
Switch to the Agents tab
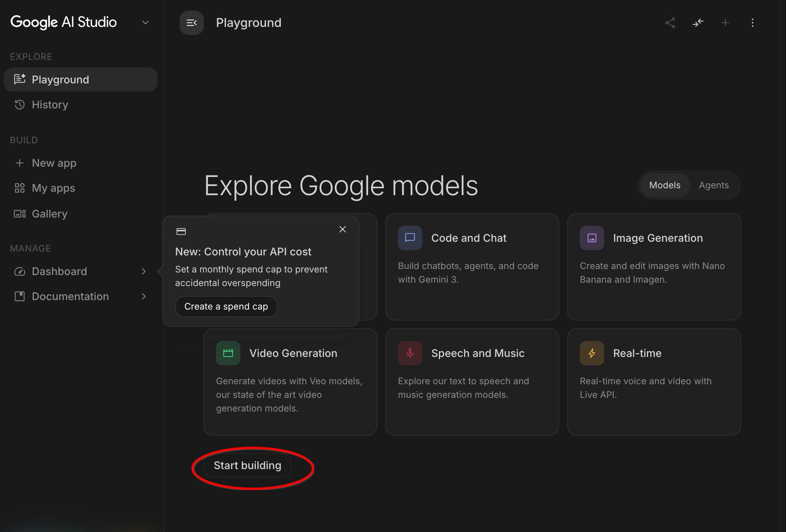pos(714,185)
